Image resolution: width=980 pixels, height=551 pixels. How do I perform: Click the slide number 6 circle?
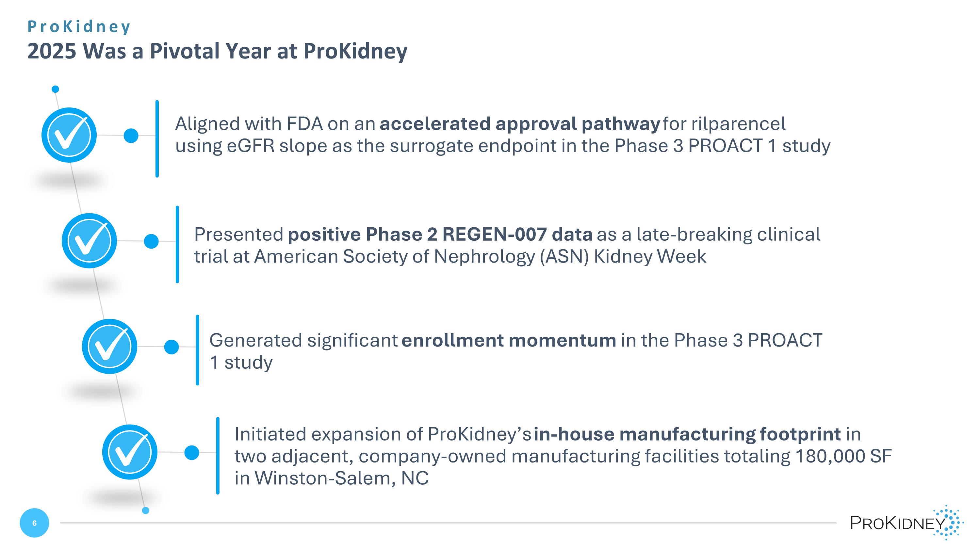(34, 523)
